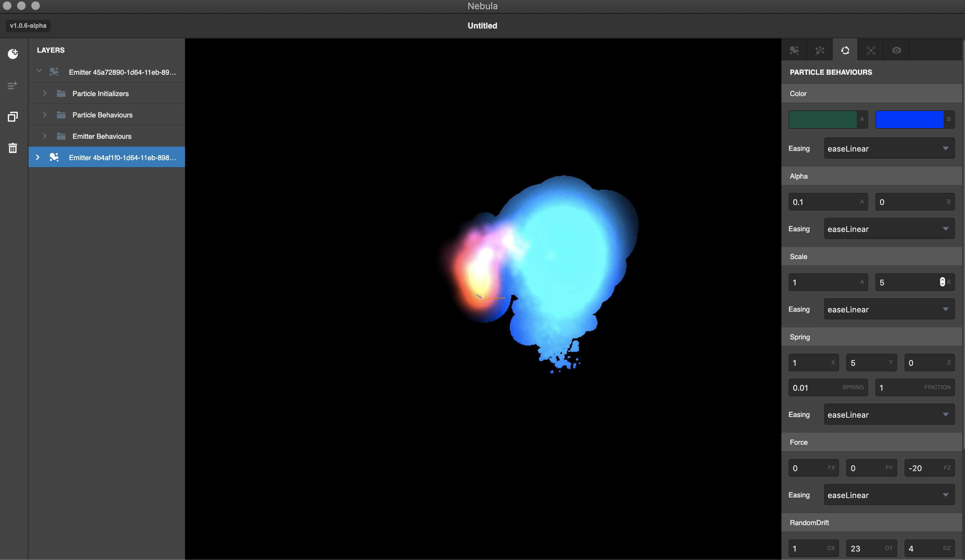The width and height of the screenshot is (965, 560).
Task: Open the Particle Initializers panel icon
Action: pyautogui.click(x=820, y=50)
